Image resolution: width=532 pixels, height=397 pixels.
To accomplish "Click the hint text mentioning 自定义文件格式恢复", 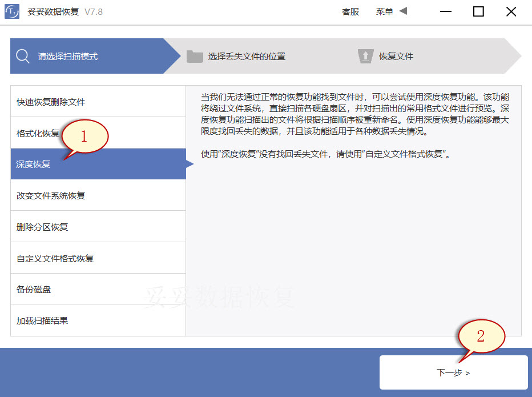I will click(x=325, y=154).
